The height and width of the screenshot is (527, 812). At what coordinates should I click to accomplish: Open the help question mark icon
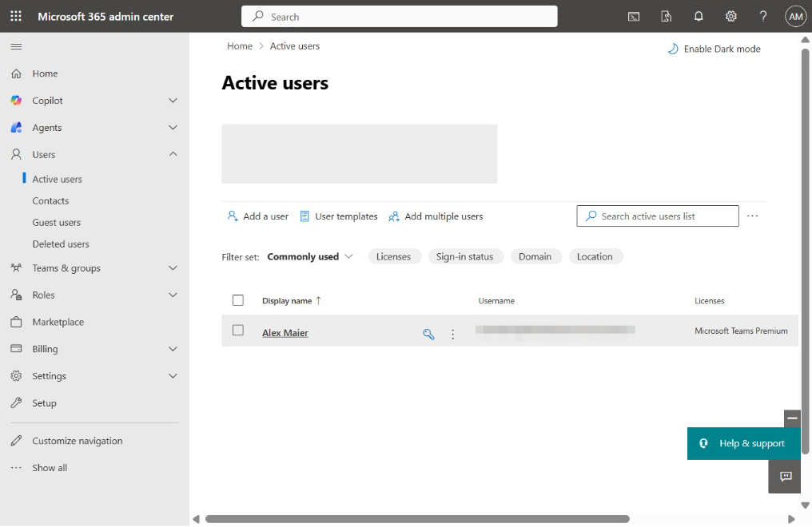click(x=762, y=17)
